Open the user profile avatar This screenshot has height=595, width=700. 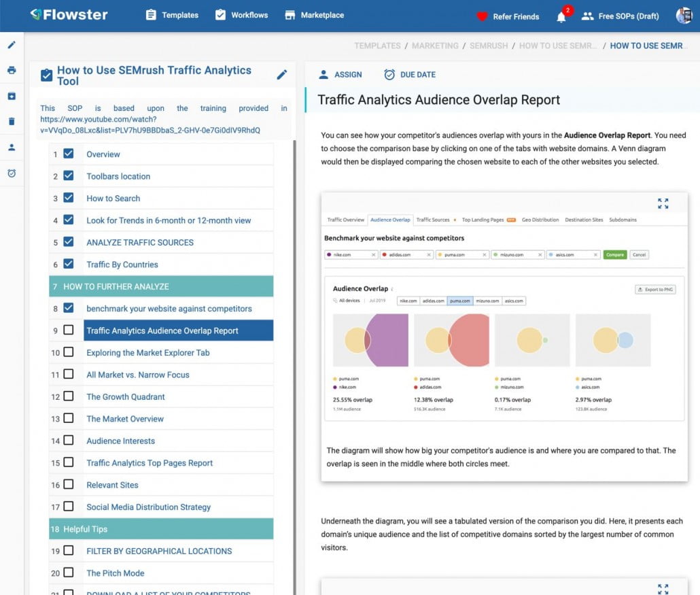tap(684, 16)
